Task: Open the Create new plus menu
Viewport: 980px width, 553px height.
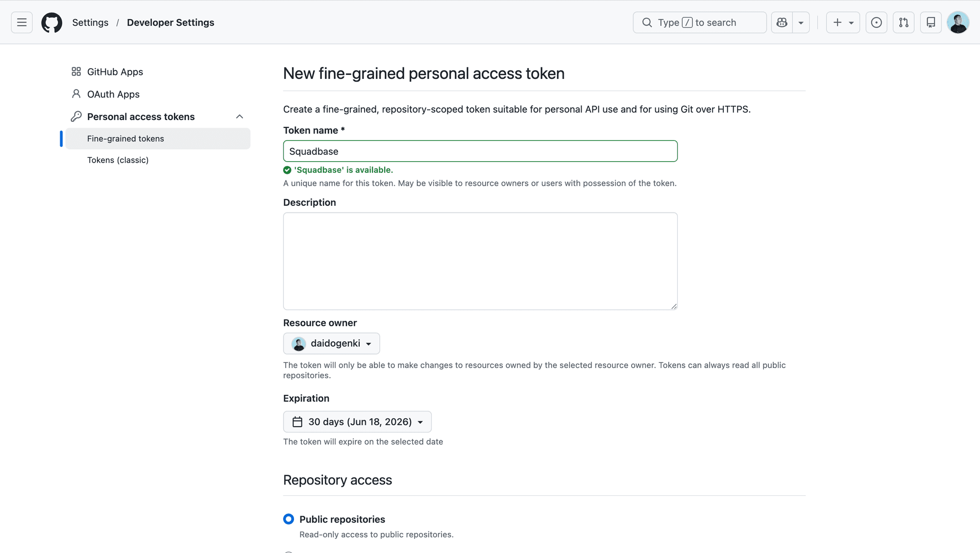Action: 843,23
